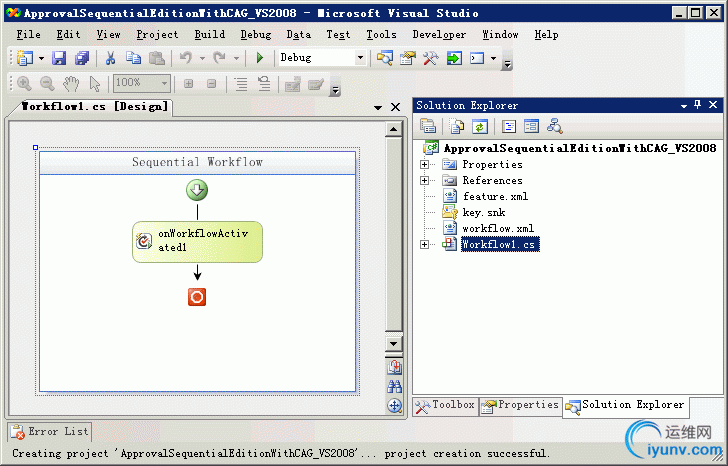Click the New Project toolbar icon
The height and width of the screenshot is (466, 728).
25,58
